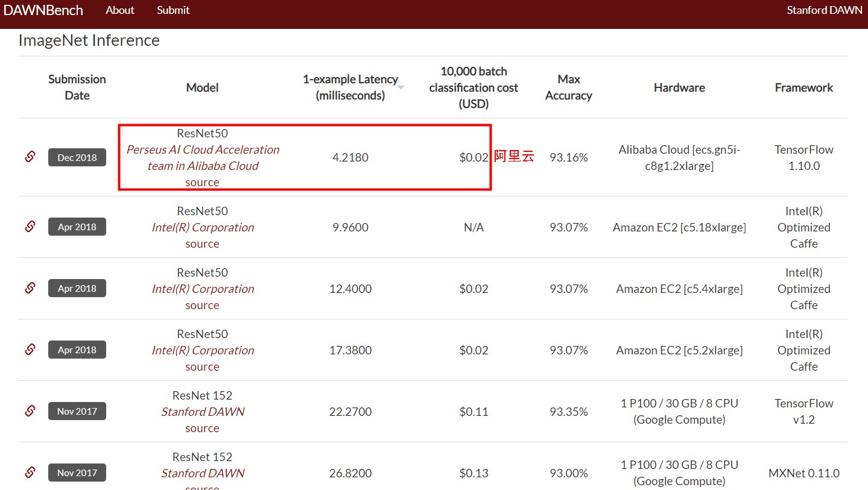The width and height of the screenshot is (868, 490).
Task: Click Nov 2017 badge in the 22.2700 row
Action: click(77, 412)
